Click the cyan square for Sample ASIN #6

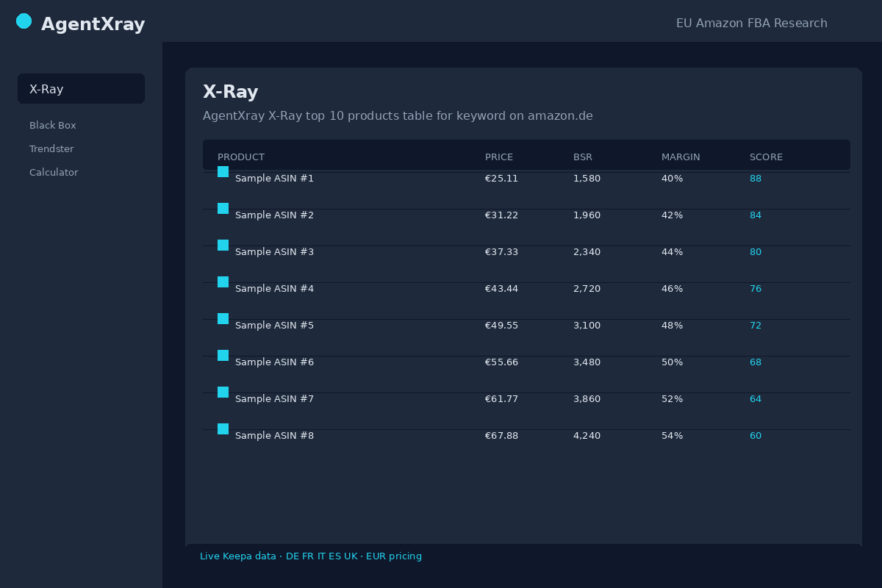tap(223, 356)
